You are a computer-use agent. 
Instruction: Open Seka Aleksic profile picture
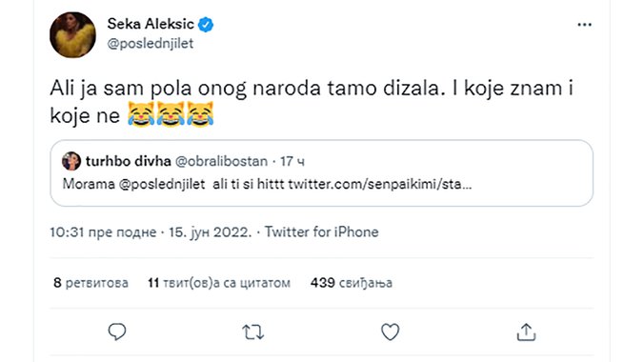[x=72, y=35]
